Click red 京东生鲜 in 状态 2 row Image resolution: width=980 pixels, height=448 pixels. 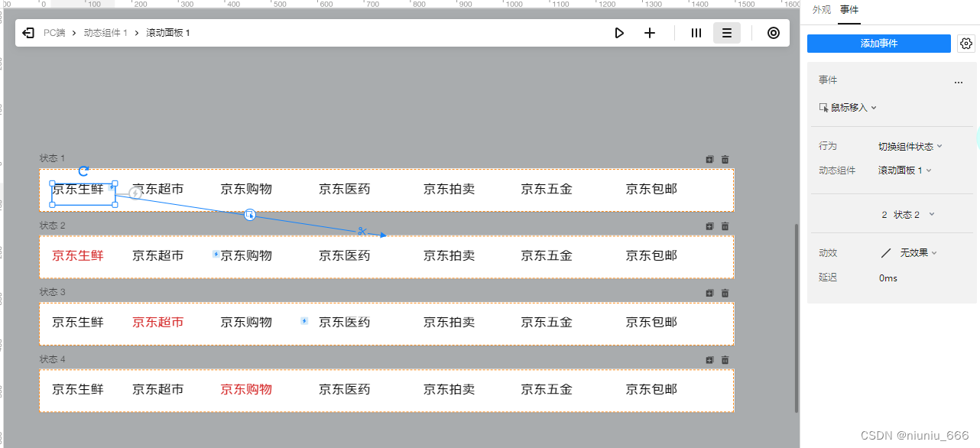coord(78,255)
